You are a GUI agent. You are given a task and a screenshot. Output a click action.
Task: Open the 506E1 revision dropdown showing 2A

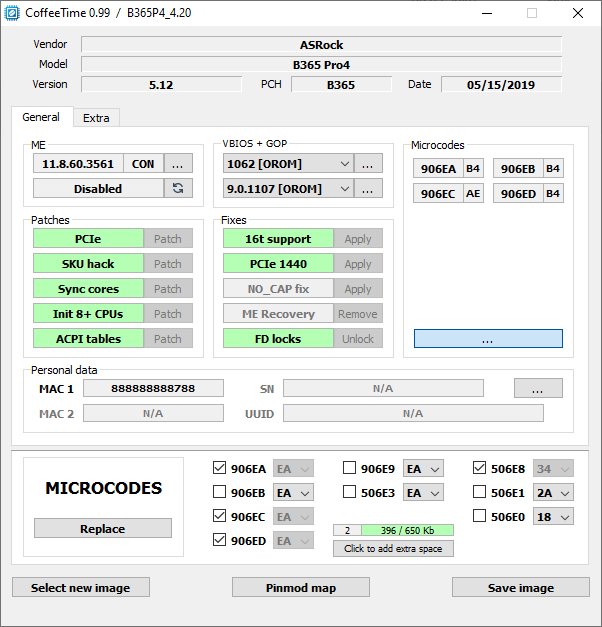(553, 493)
